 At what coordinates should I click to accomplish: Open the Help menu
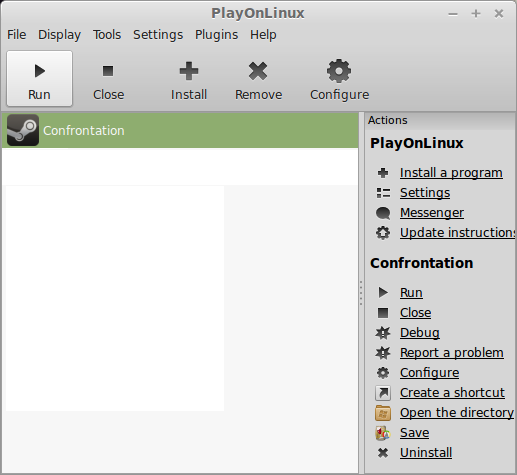click(x=263, y=35)
